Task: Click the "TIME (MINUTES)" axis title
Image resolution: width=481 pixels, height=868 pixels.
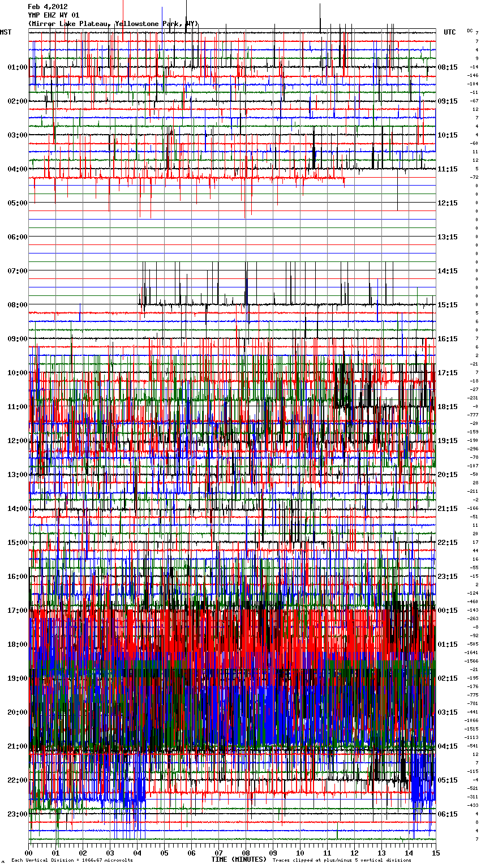Action: (239, 860)
